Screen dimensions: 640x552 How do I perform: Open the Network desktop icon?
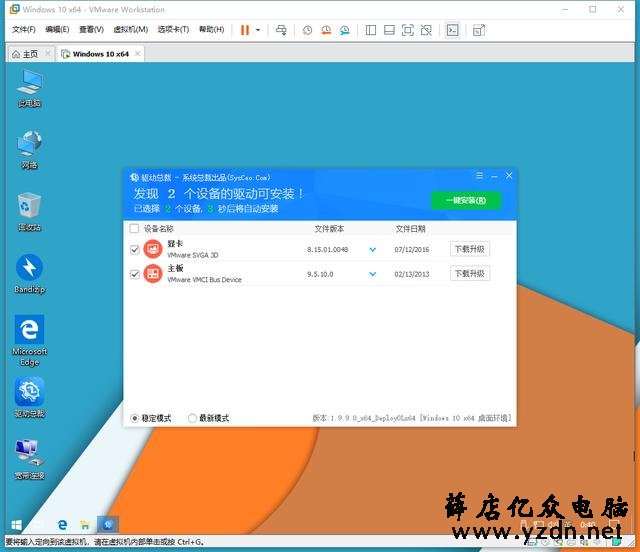[29, 150]
